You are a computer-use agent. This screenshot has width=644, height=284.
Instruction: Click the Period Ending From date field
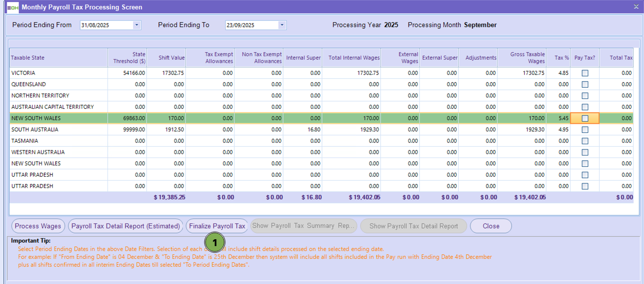(106, 25)
